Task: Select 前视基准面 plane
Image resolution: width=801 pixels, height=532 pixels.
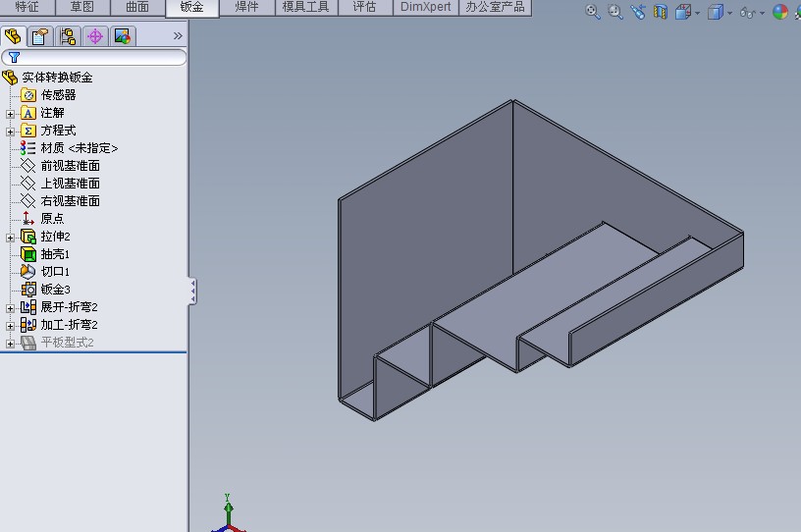Action: (x=71, y=166)
